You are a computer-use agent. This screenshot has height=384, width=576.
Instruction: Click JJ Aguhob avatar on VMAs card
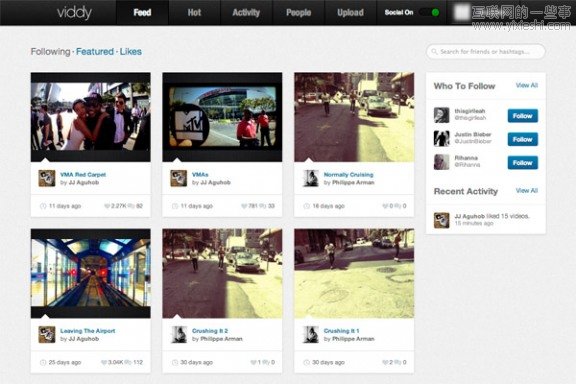click(179, 178)
